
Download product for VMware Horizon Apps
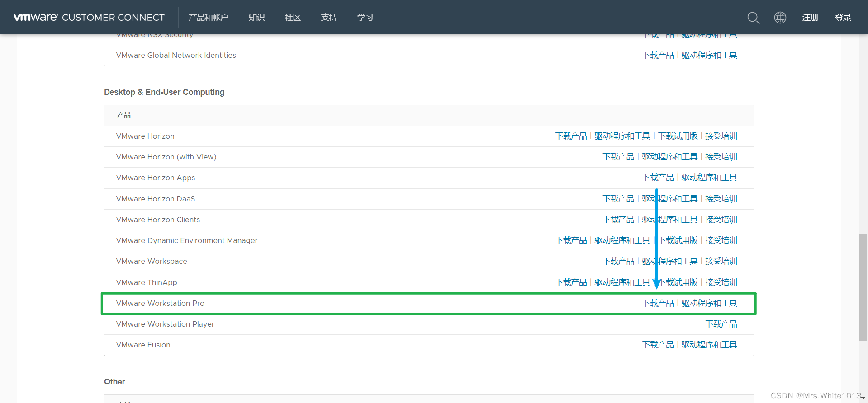(658, 178)
